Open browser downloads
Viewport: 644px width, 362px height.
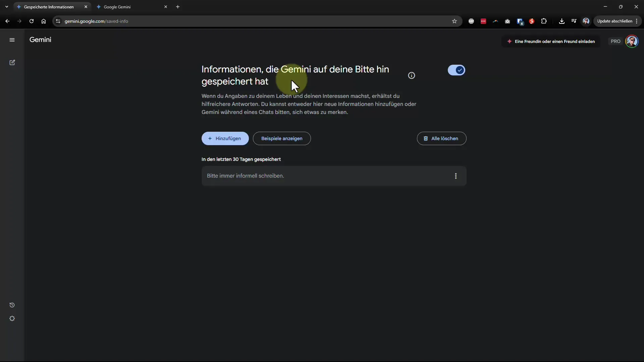(562, 21)
